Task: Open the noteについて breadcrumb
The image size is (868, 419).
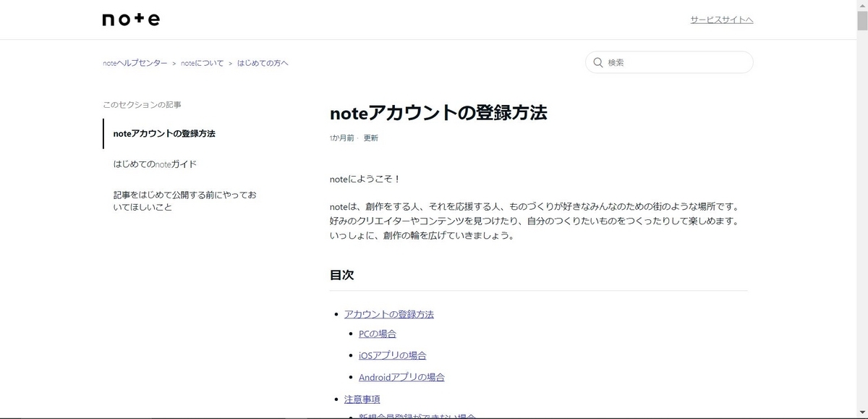Action: [x=203, y=63]
